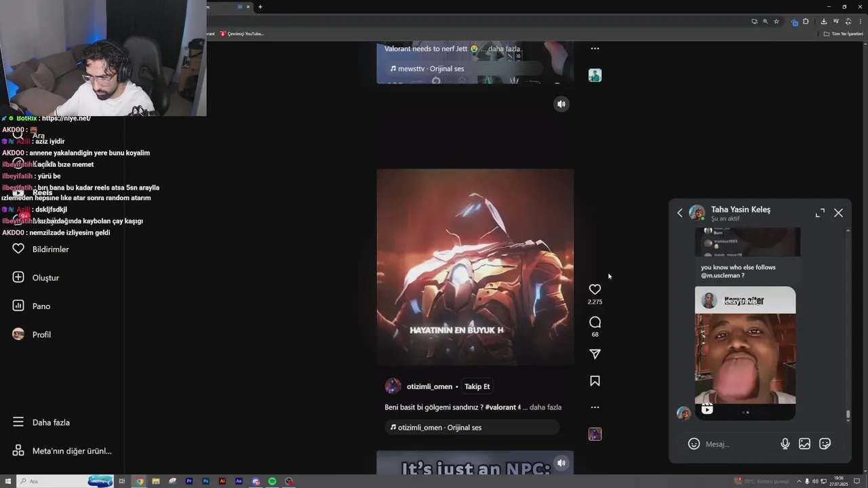Open comments on the otizimli_omen reel
The image size is (868, 488).
point(595,322)
